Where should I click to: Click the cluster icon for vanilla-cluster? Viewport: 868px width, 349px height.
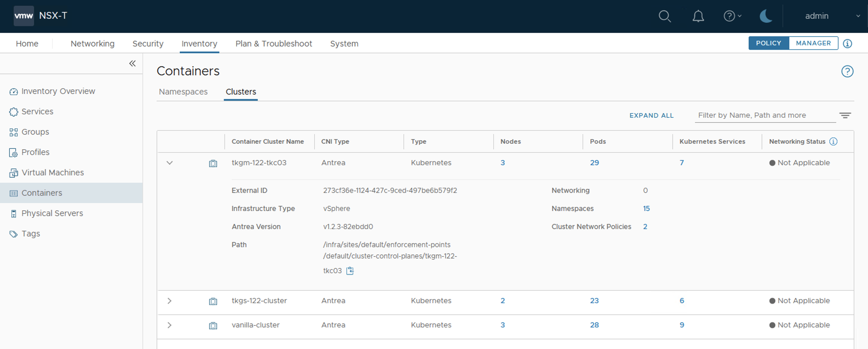click(213, 326)
